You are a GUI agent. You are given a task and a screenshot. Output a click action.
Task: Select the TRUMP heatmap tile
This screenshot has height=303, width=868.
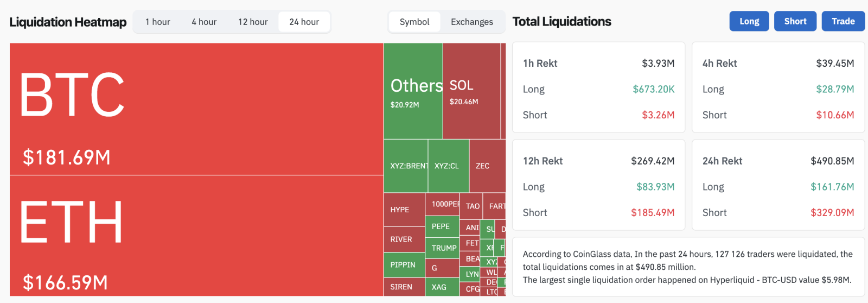442,248
